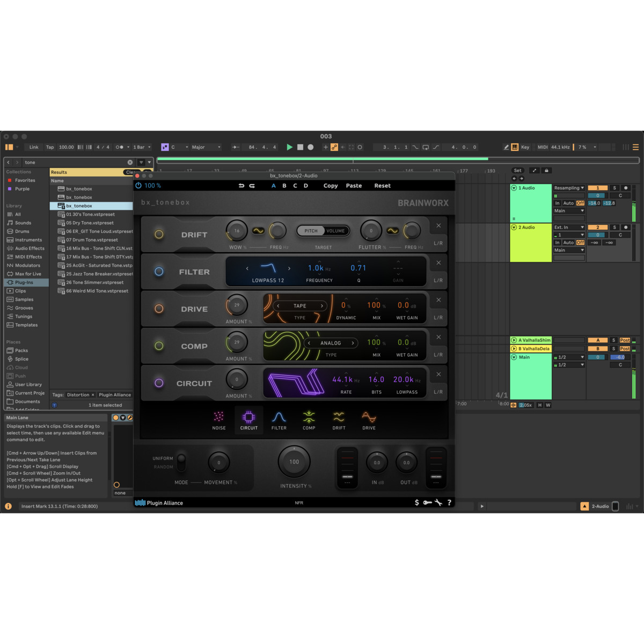Click the Set locator button
The image size is (644, 644).
pyautogui.click(x=517, y=171)
